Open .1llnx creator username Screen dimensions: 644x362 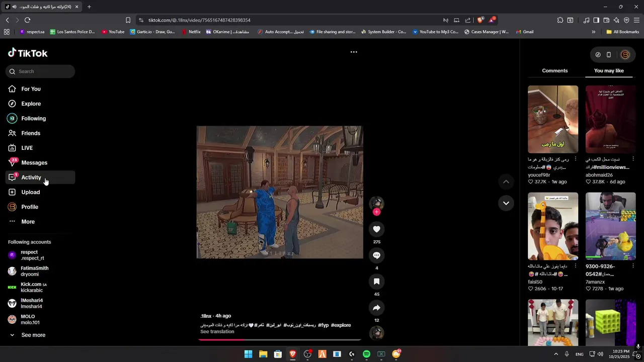(x=206, y=316)
